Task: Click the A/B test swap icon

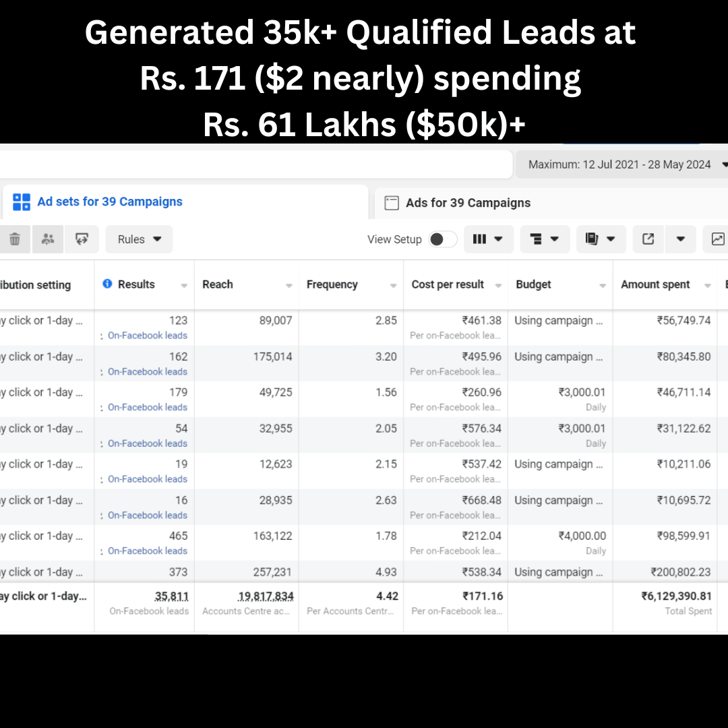Action: [x=82, y=239]
